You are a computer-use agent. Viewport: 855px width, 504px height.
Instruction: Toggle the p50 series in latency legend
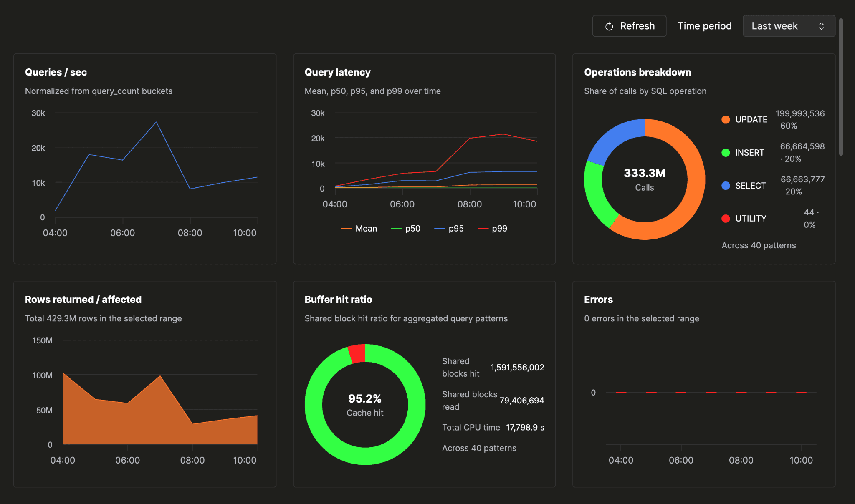tap(405, 229)
